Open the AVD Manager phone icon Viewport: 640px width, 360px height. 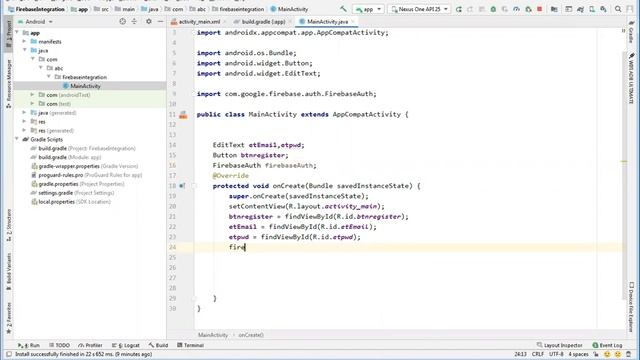[x=592, y=9]
